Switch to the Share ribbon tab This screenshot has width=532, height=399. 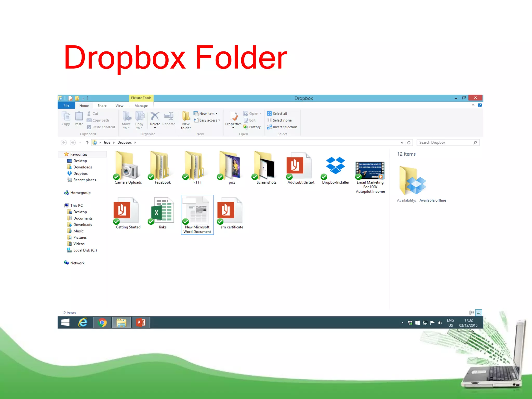click(102, 106)
